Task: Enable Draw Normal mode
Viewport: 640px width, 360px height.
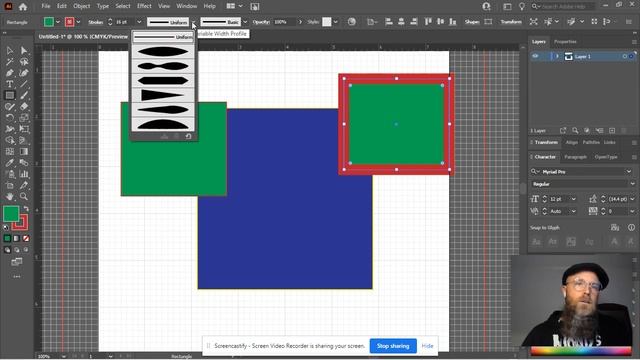Action: 7,250
